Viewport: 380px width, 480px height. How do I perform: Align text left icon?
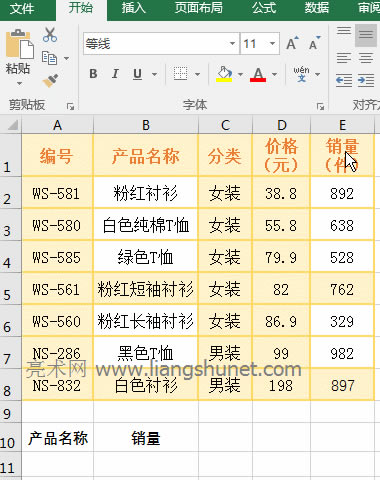[x=344, y=58]
